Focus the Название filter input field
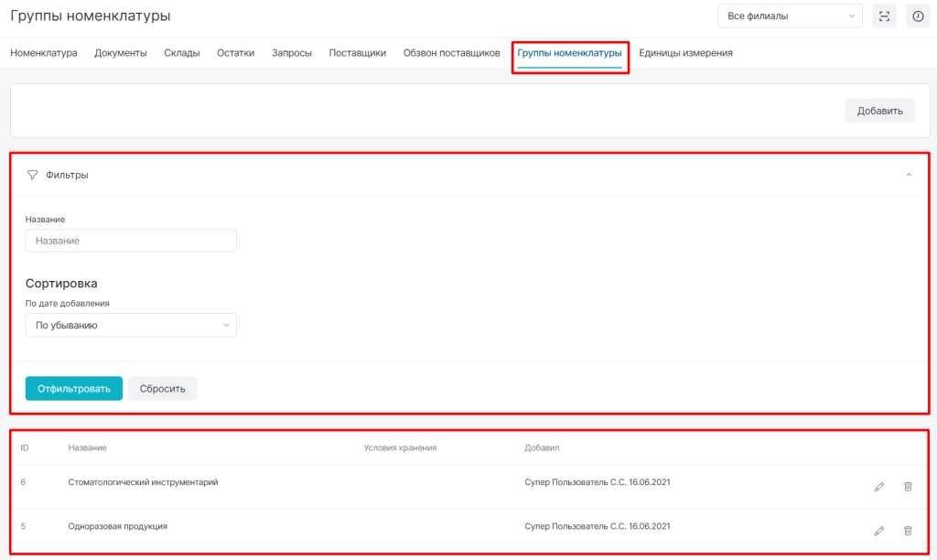This screenshot has height=560, width=937. click(x=131, y=241)
